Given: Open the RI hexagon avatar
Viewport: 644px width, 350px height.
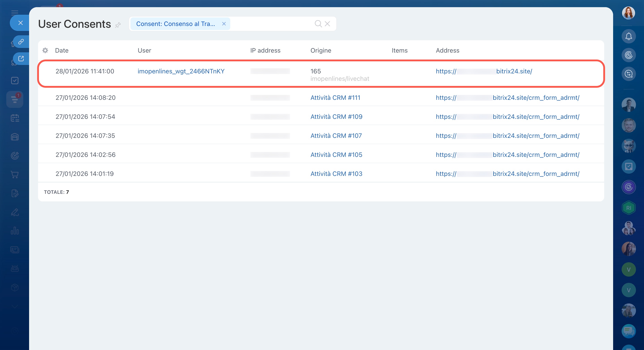Looking at the screenshot, I should pos(629,208).
